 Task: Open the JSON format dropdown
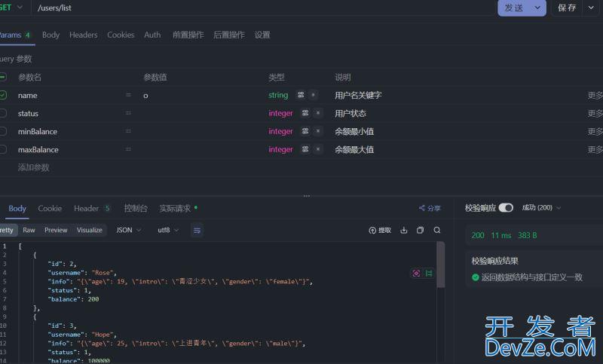pos(129,231)
